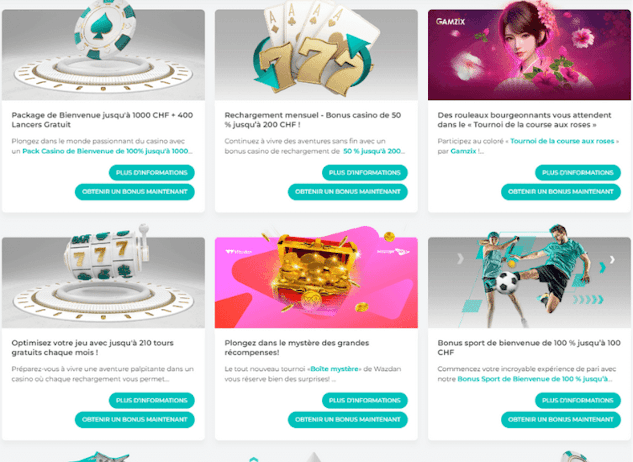
Task: Claim the 100% sport welcome bonus now
Action: click(x=561, y=419)
